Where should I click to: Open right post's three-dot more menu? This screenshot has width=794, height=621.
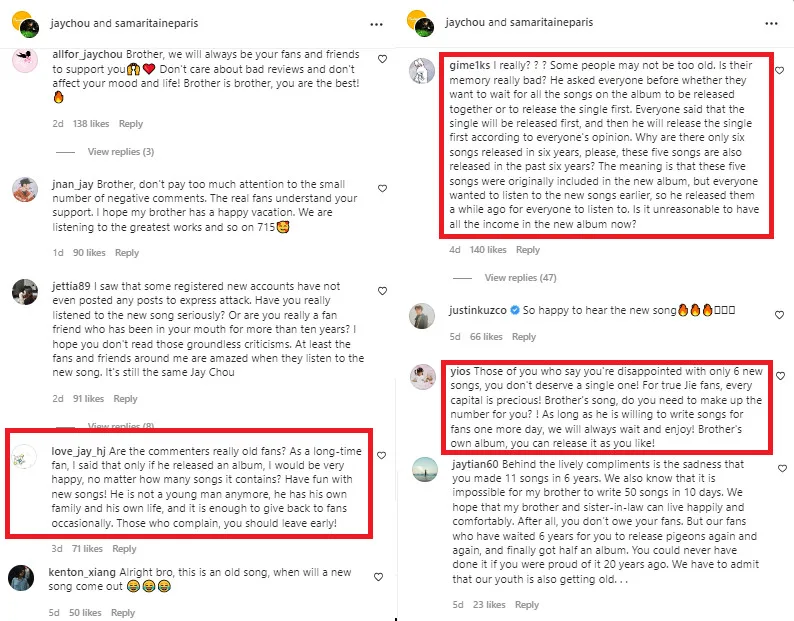(x=771, y=23)
